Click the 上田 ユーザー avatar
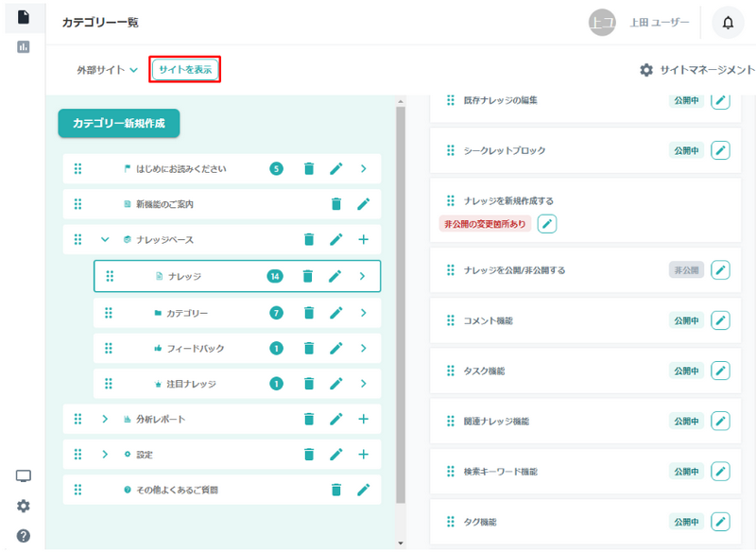This screenshot has width=756, height=552. pyautogui.click(x=602, y=22)
